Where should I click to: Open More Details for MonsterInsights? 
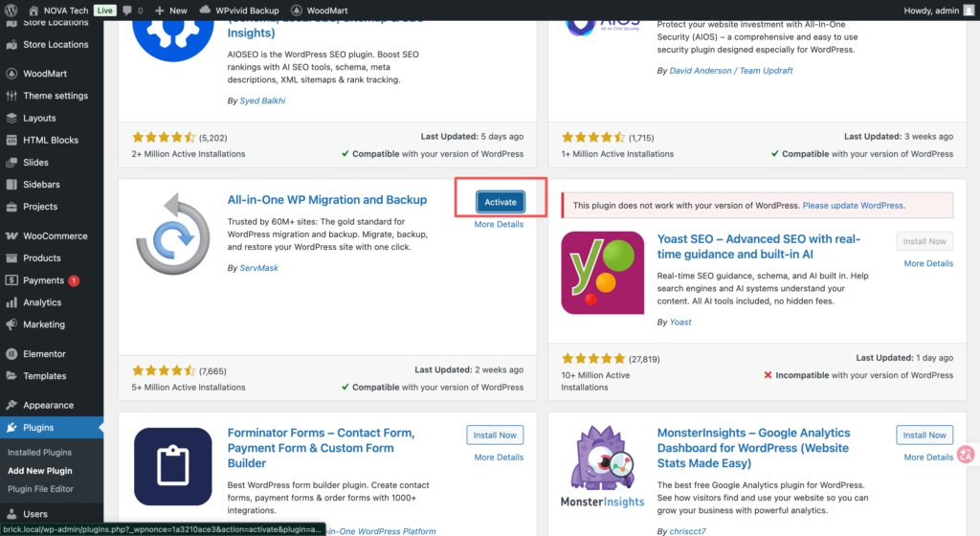[928, 458]
